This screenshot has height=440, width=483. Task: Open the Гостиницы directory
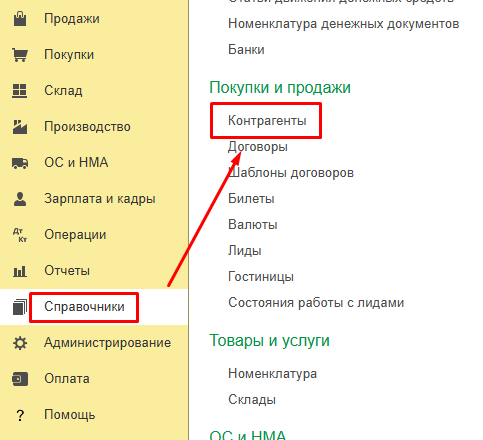pyautogui.click(x=261, y=277)
